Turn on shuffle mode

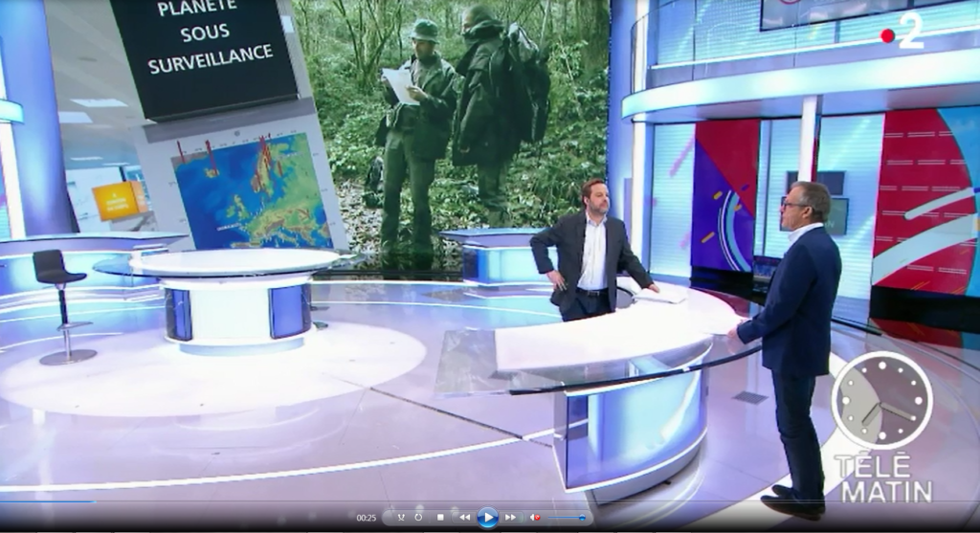[402, 517]
